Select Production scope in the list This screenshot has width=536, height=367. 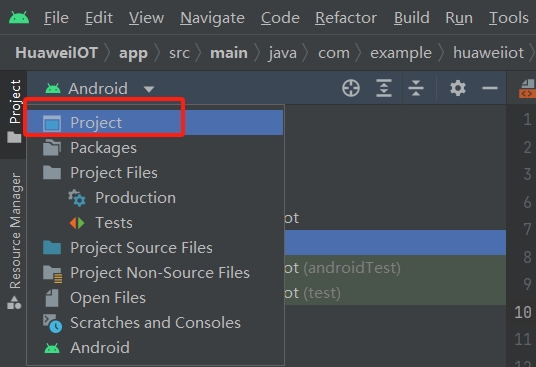[x=155, y=198]
